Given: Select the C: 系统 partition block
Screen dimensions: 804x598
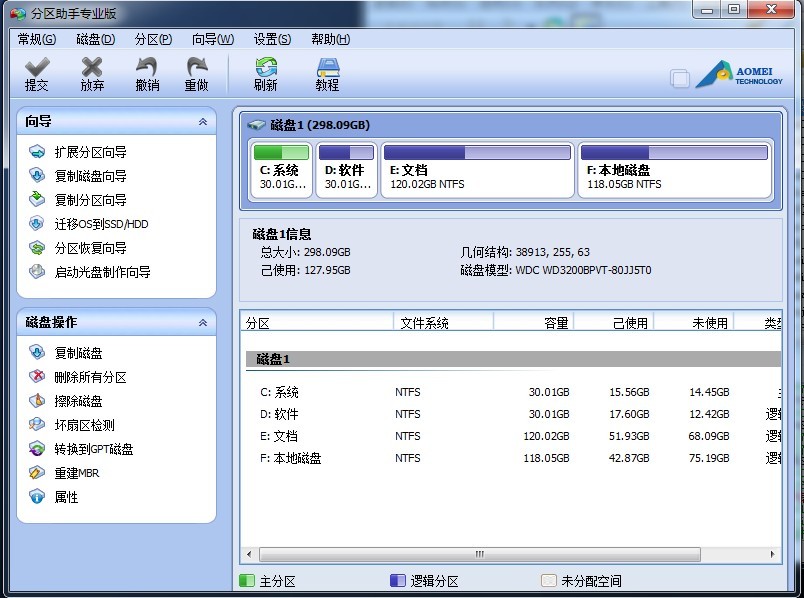Looking at the screenshot, I should click(281, 169).
